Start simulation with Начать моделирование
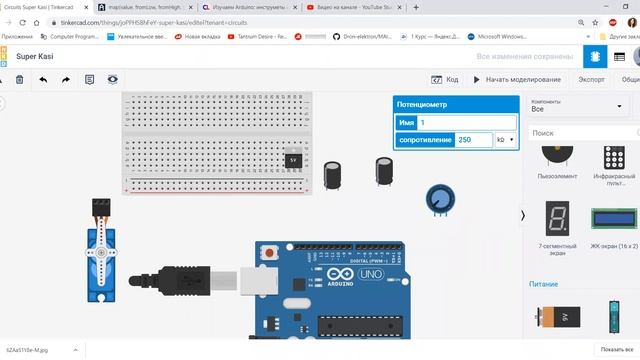 coord(517,80)
